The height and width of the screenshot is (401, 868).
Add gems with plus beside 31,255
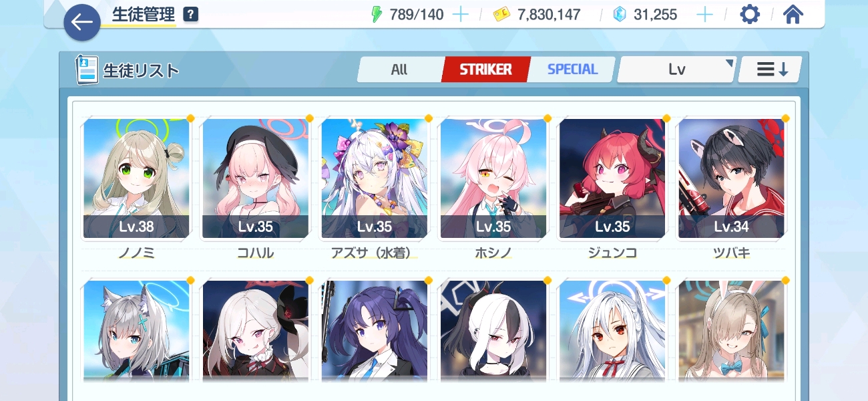705,14
